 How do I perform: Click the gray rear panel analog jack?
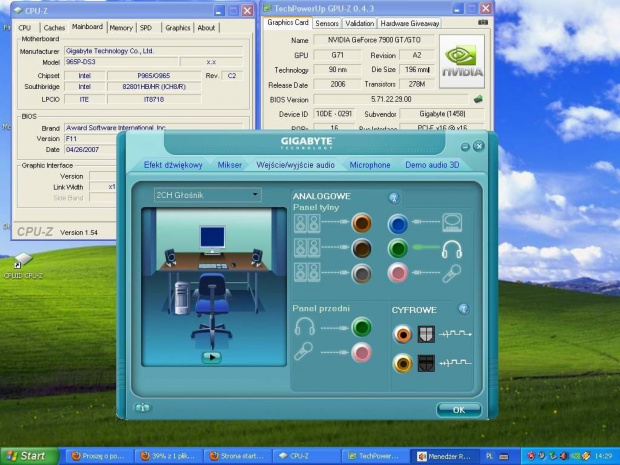point(361,273)
